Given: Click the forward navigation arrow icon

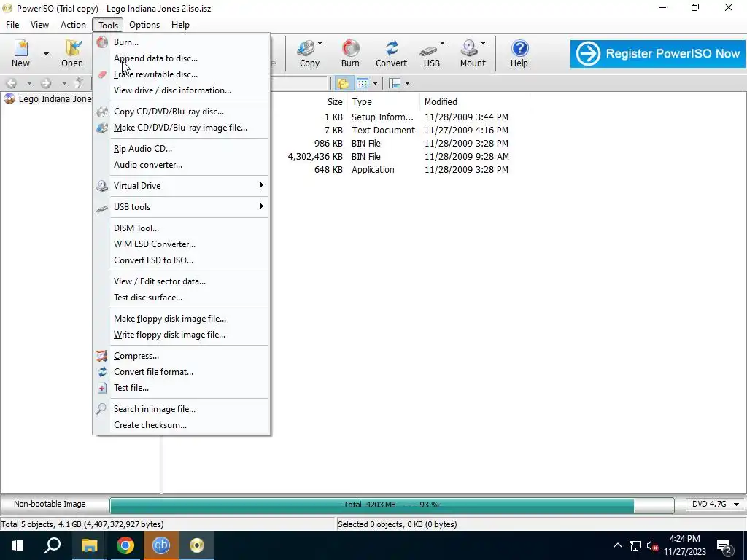Looking at the screenshot, I should pyautogui.click(x=46, y=83).
